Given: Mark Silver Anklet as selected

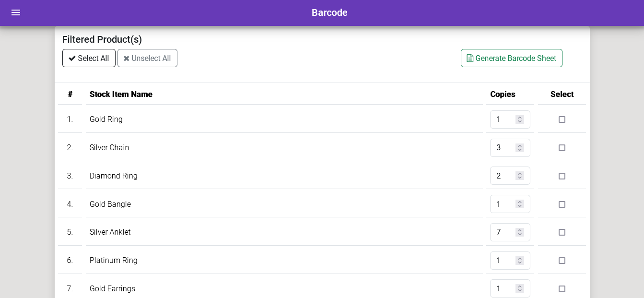Looking at the screenshot, I should (x=562, y=232).
